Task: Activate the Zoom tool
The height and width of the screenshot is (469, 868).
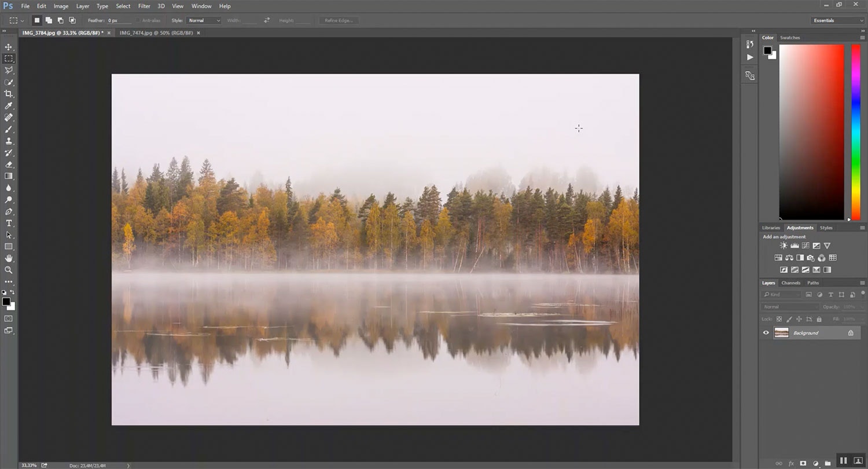Action: (x=9, y=270)
